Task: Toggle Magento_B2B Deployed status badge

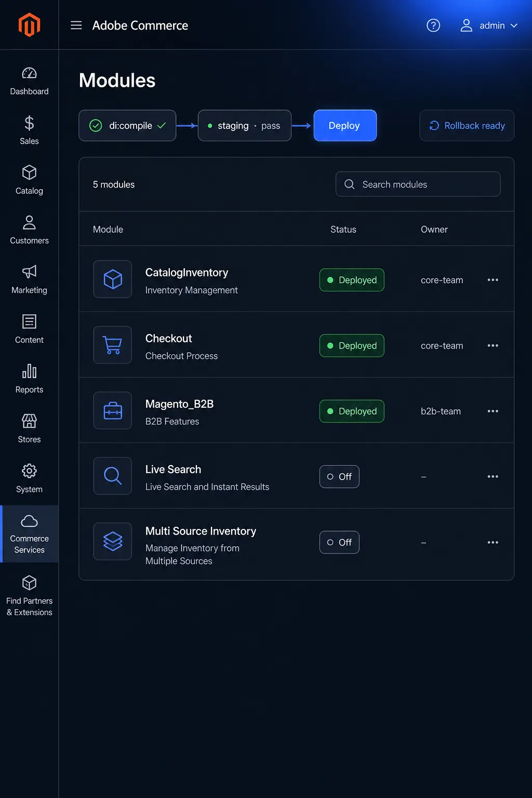Action: pos(352,411)
